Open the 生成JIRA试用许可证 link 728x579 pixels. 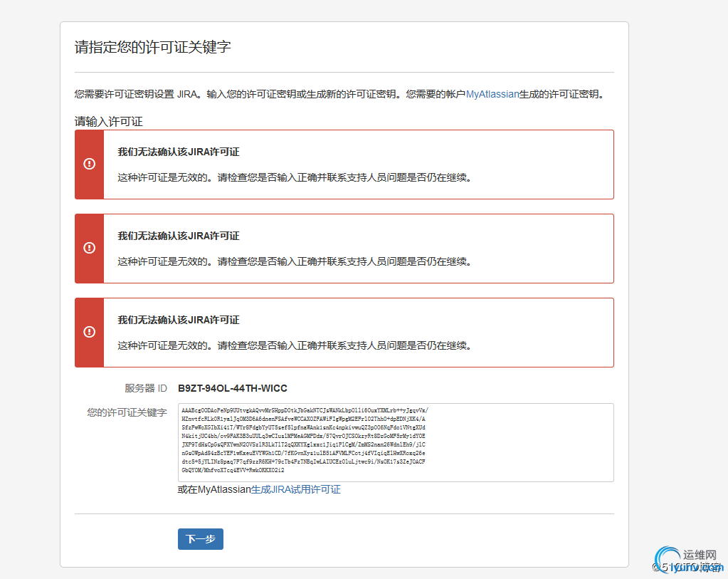tap(296, 489)
